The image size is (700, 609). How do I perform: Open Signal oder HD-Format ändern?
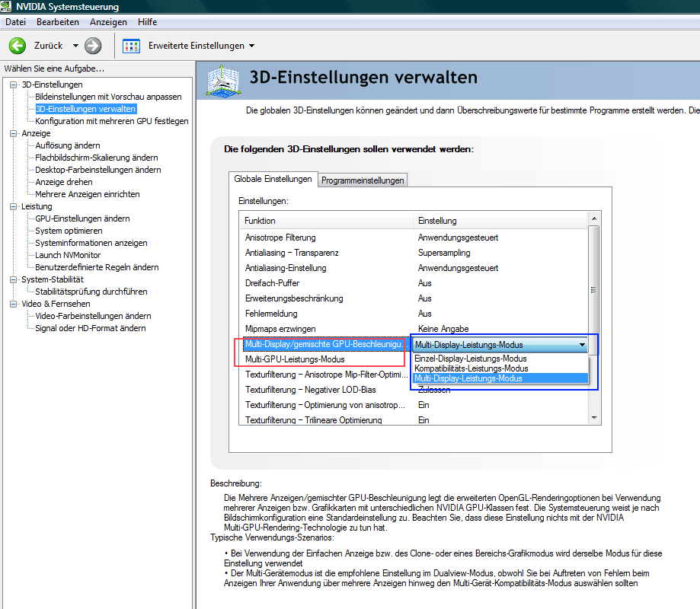click(x=90, y=328)
